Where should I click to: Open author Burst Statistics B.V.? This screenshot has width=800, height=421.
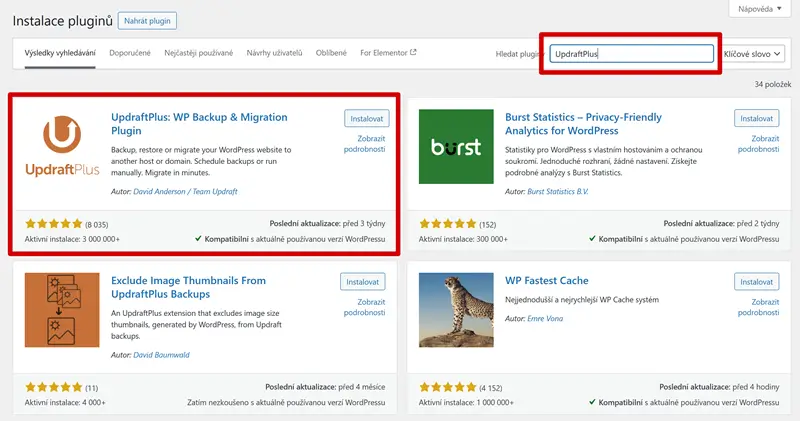tap(558, 191)
